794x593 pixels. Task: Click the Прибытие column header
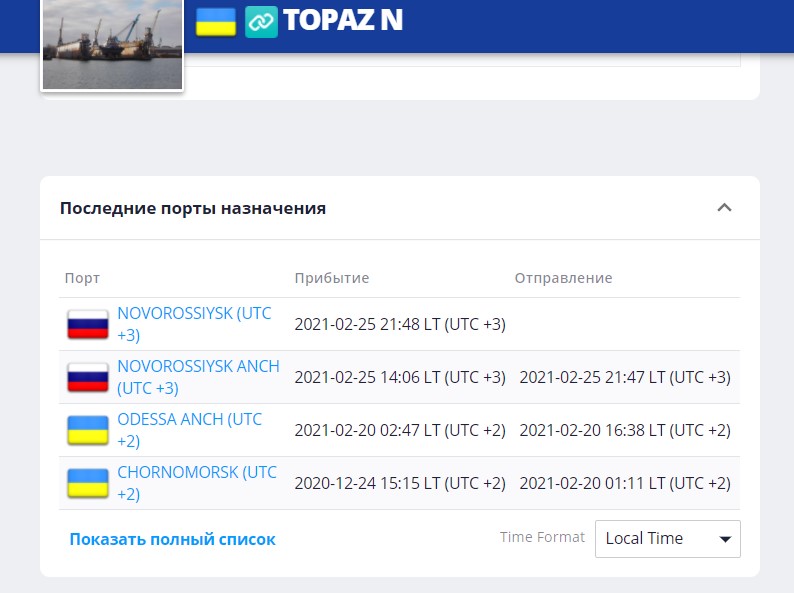331,278
